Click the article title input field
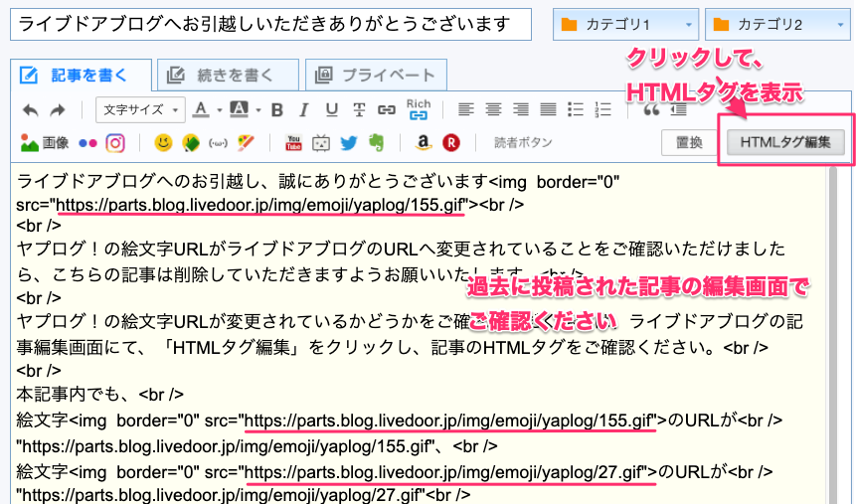This screenshot has height=504, width=856. (x=270, y=25)
